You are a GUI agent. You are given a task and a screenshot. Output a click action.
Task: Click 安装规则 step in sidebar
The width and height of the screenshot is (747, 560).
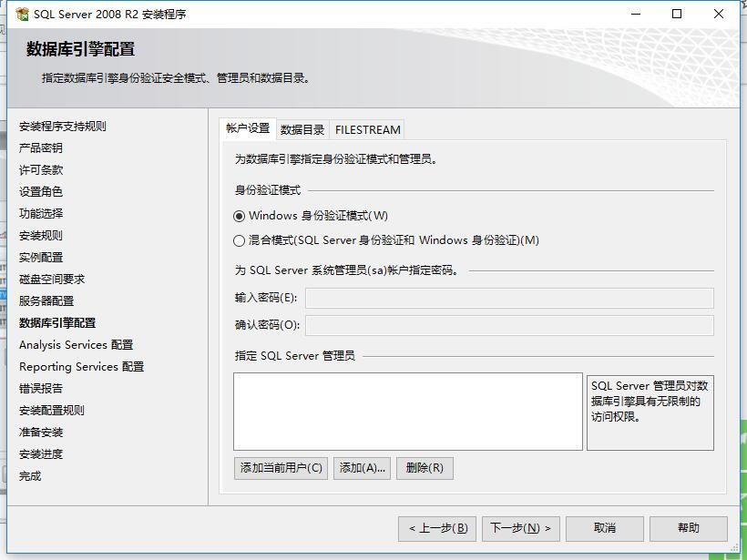40,236
